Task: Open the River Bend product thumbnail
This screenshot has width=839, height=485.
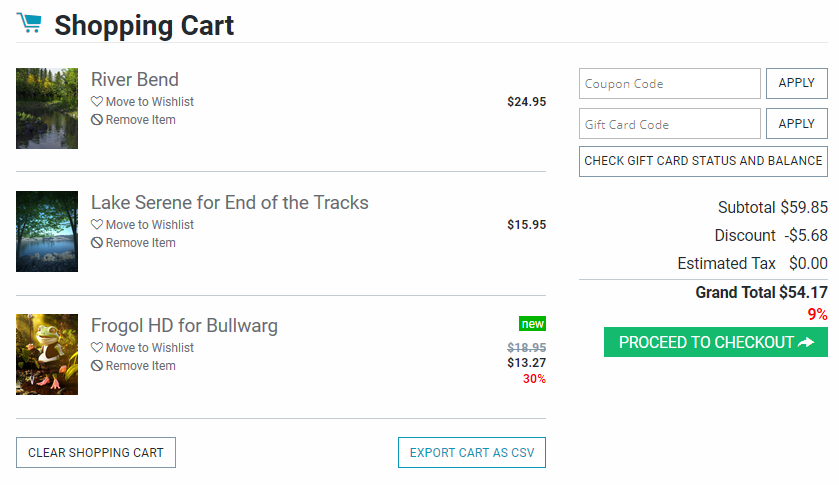Action: pos(47,108)
